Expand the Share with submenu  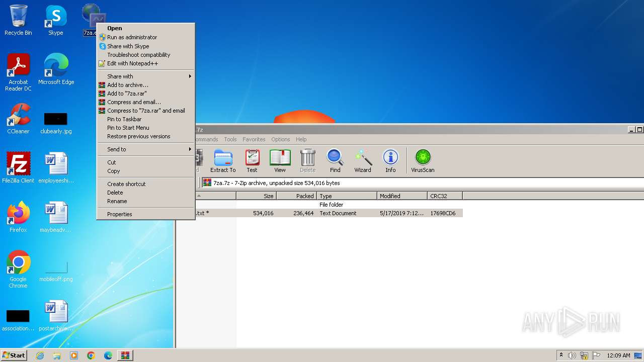pos(145,76)
